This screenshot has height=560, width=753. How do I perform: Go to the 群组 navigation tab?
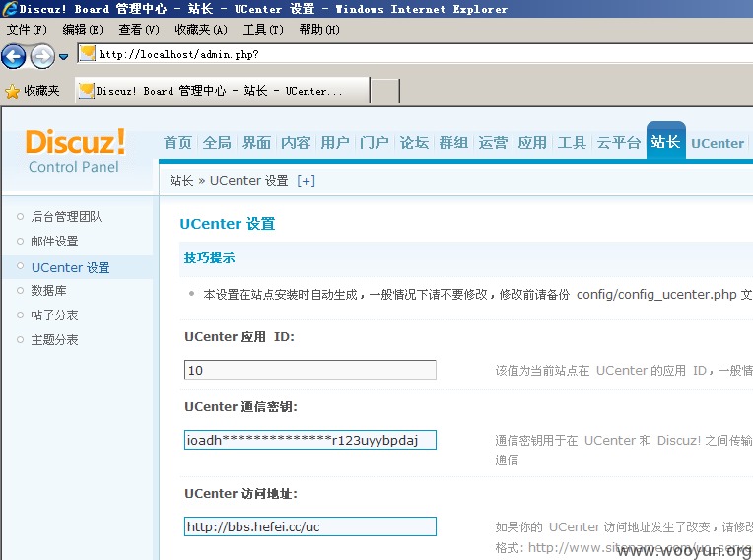pyautogui.click(x=453, y=143)
